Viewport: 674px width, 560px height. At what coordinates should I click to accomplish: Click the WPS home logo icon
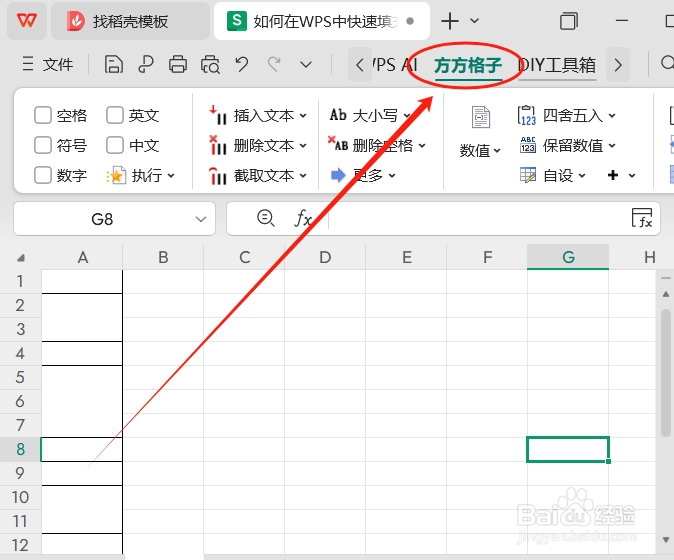click(x=27, y=21)
